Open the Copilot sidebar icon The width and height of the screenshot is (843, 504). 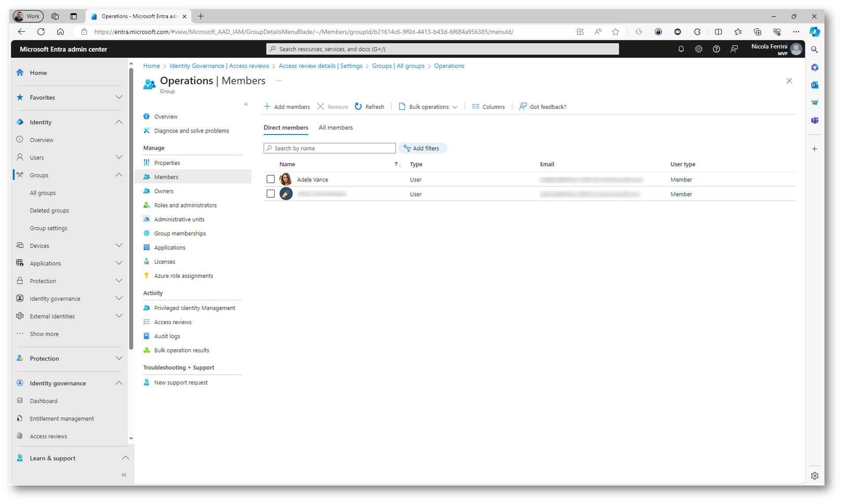[x=814, y=32]
